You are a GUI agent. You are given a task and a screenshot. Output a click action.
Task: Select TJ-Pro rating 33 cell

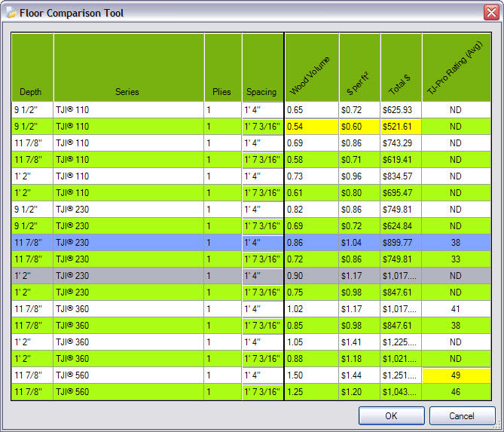pyautogui.click(x=457, y=259)
